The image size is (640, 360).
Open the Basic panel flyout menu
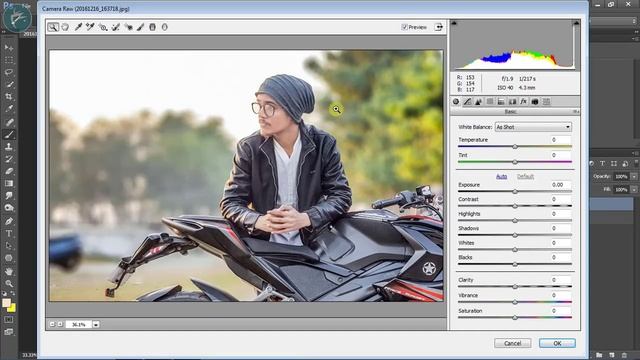click(x=576, y=112)
